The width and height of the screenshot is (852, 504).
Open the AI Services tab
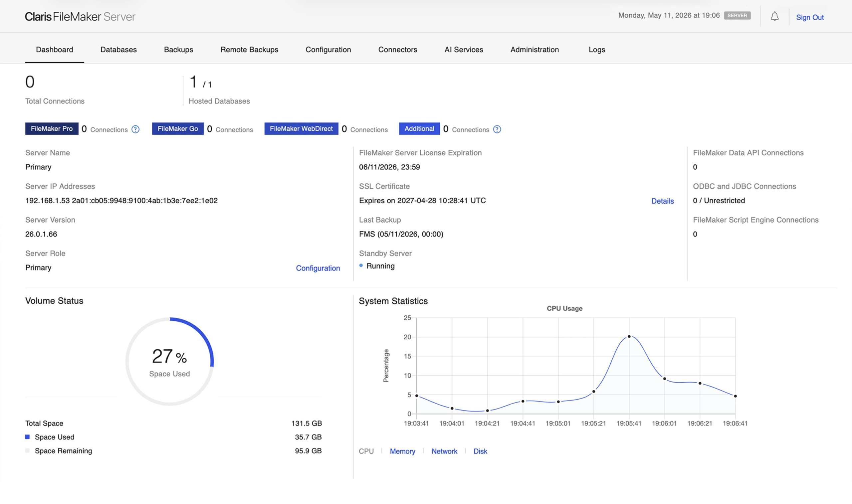[x=464, y=50]
